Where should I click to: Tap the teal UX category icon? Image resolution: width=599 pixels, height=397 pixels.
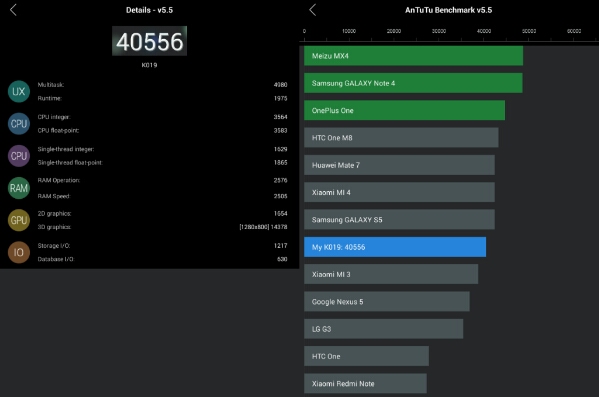click(x=19, y=91)
